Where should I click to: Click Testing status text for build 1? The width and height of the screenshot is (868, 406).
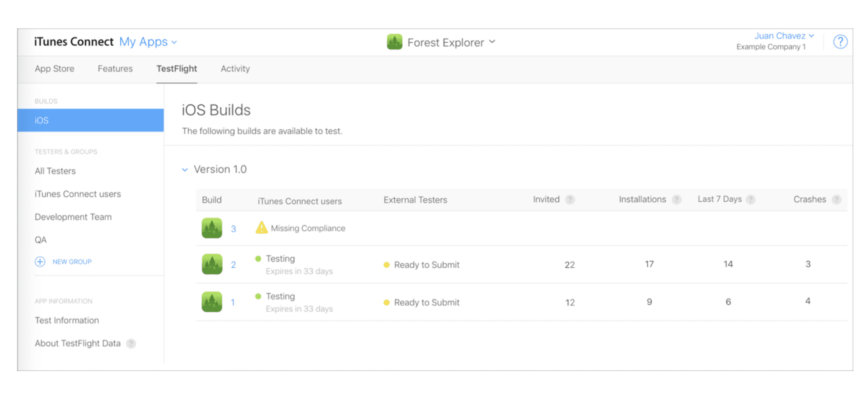click(x=280, y=296)
